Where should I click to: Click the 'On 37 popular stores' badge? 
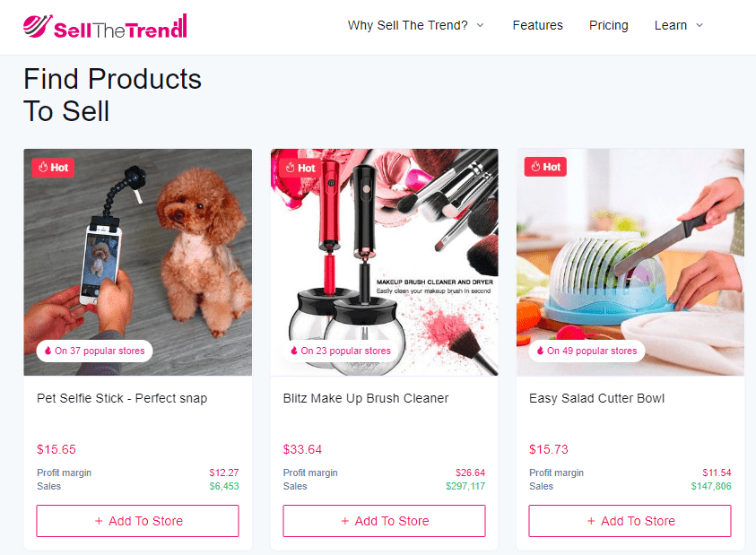click(x=94, y=351)
